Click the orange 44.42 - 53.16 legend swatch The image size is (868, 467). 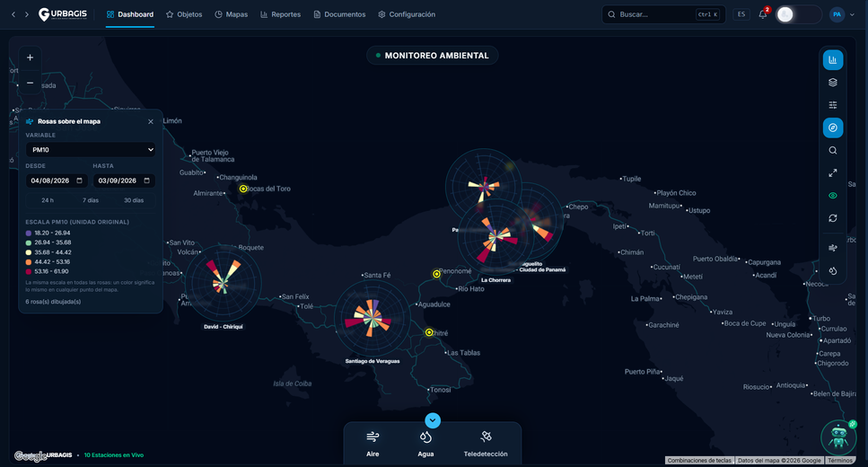[x=28, y=262]
